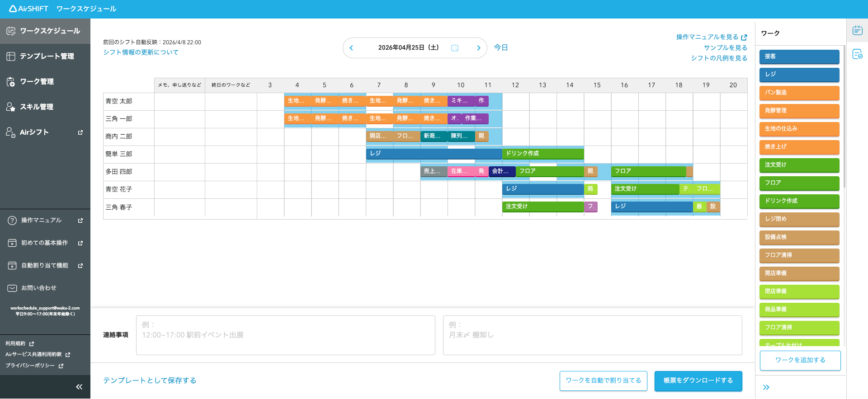The width and height of the screenshot is (868, 399).
Task: Click ワークを自動で割り当てる button
Action: point(604,380)
